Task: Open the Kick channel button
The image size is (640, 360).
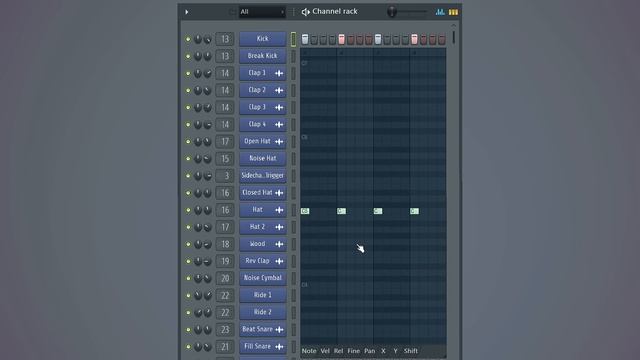Action: [x=262, y=39]
